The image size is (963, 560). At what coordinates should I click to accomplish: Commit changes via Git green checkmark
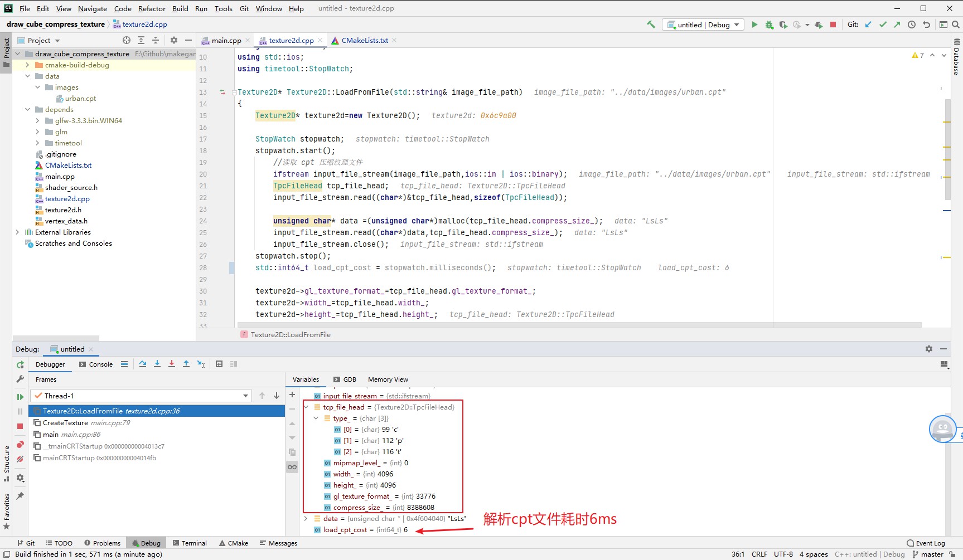pos(883,25)
